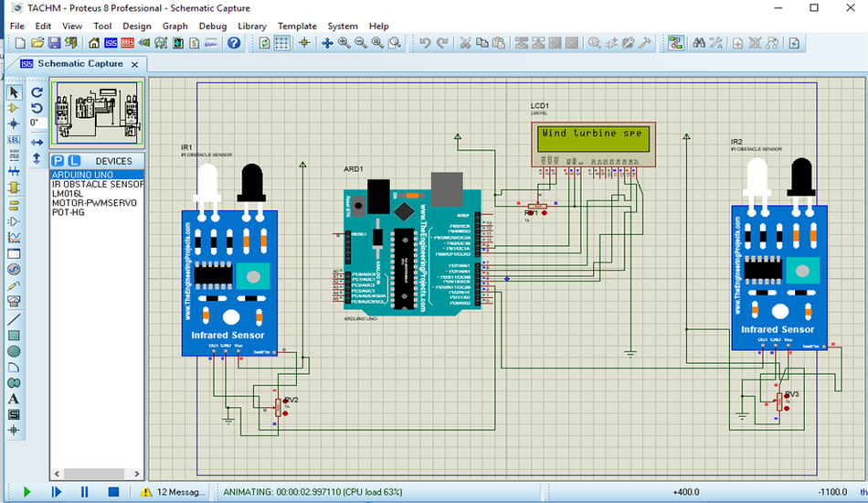Select LM016L in the devices list
This screenshot has height=503, width=868.
[98, 193]
